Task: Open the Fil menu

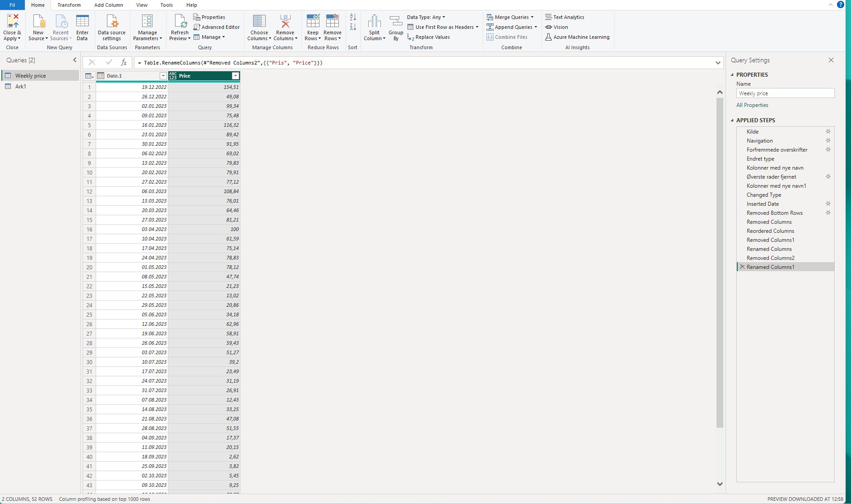Action: (x=12, y=5)
